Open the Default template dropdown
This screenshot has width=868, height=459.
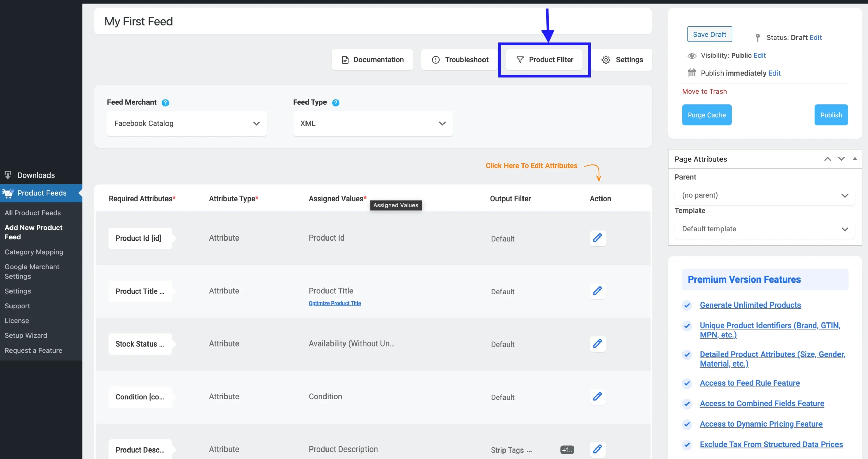765,229
